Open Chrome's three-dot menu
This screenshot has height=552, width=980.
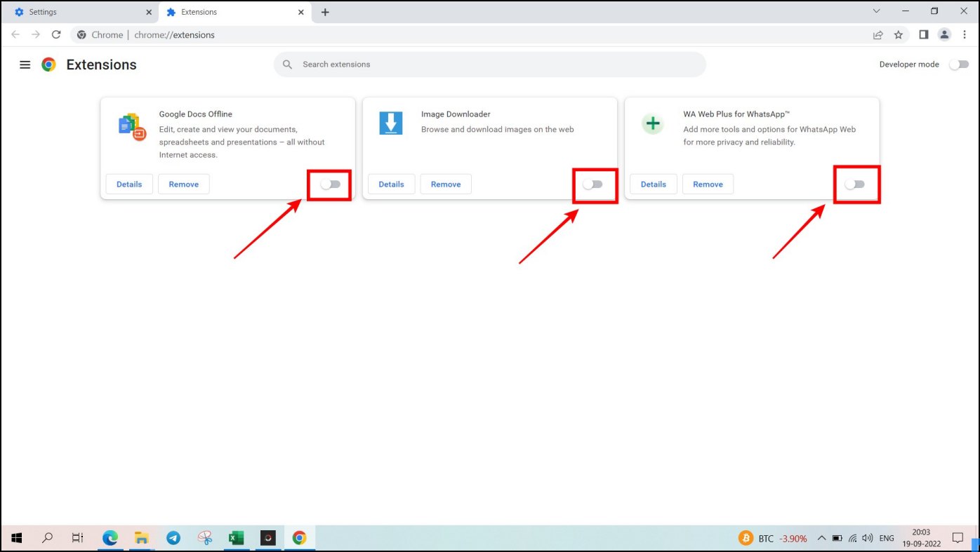tap(965, 34)
